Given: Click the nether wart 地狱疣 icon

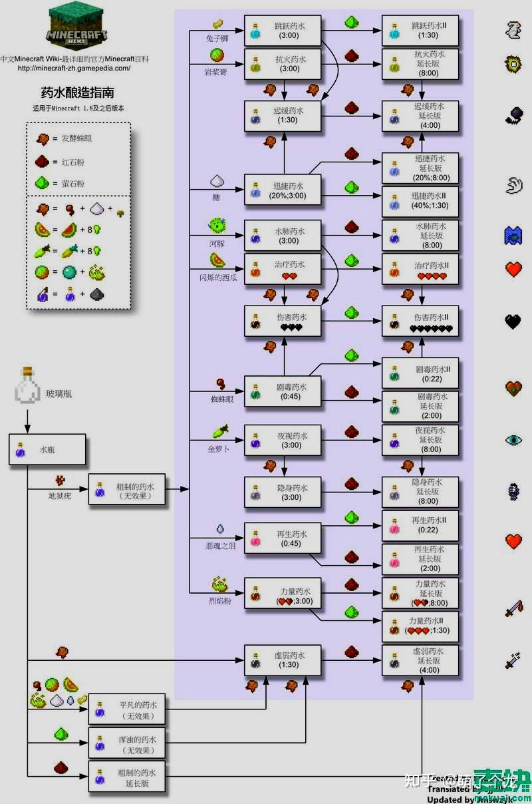Looking at the screenshot, I should (61, 480).
